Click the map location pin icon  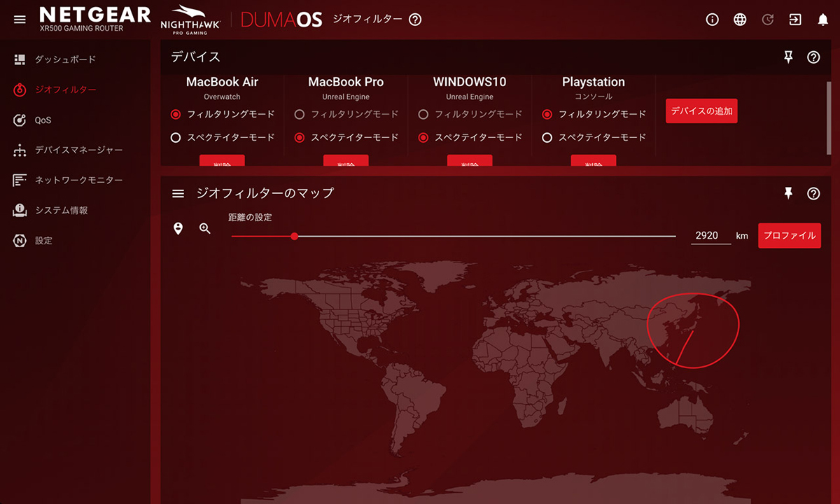(x=178, y=228)
